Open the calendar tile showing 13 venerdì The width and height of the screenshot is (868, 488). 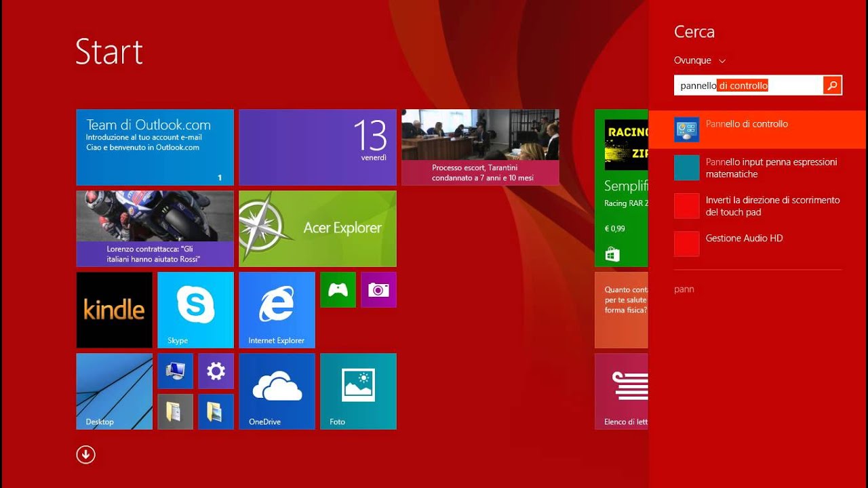point(317,147)
